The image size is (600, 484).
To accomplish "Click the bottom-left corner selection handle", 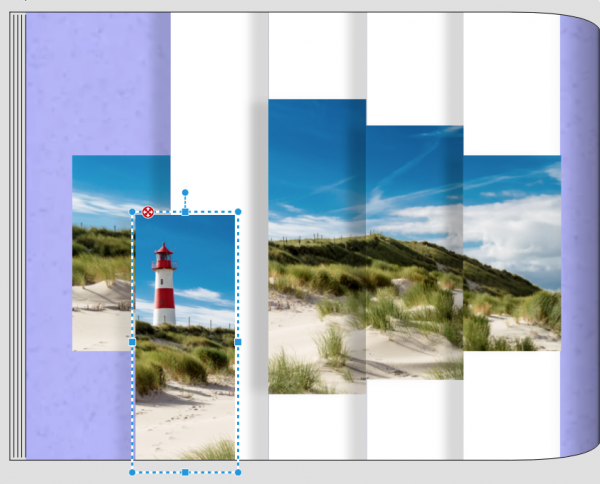I will pyautogui.click(x=132, y=472).
